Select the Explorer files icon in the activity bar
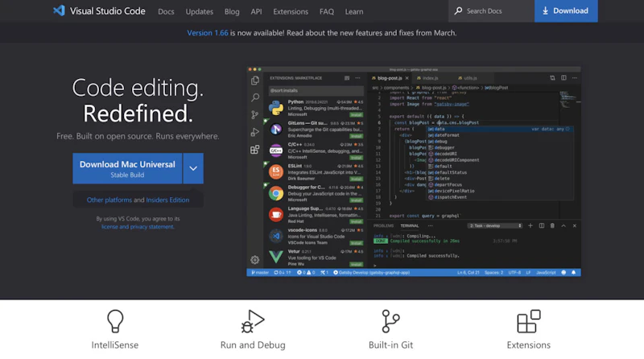644x359 pixels. pyautogui.click(x=255, y=80)
